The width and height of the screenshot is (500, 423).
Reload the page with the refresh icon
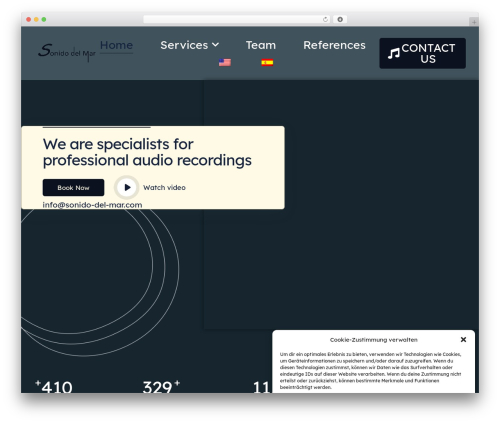tap(326, 19)
